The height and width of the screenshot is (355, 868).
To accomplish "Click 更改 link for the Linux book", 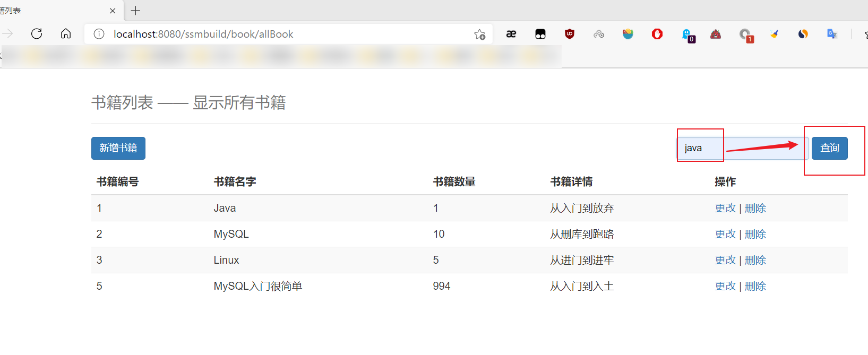I will 725,260.
